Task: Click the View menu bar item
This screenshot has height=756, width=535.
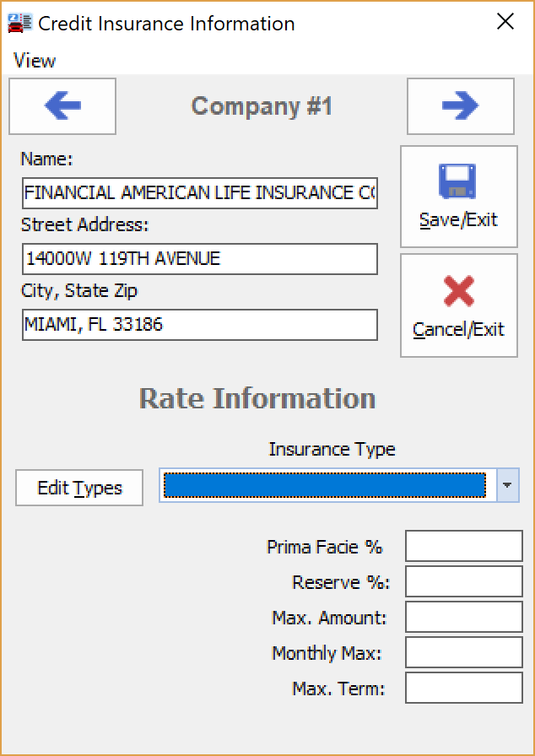Action: [33, 60]
